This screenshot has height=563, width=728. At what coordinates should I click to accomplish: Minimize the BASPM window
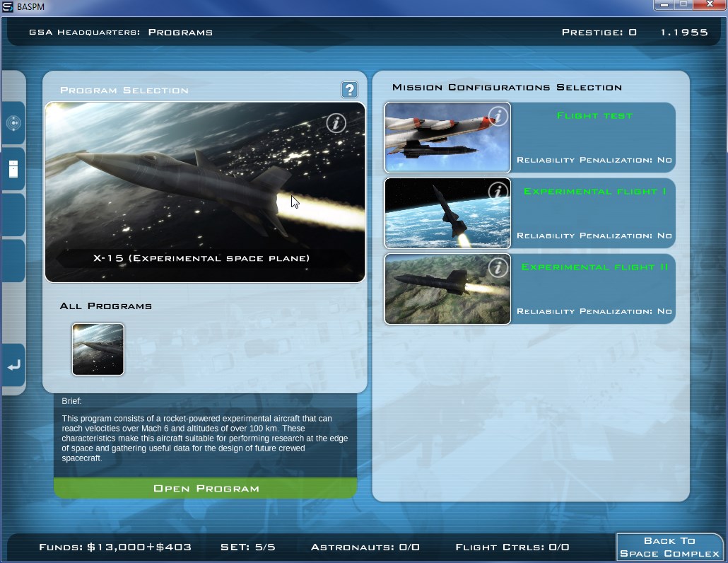tap(664, 5)
